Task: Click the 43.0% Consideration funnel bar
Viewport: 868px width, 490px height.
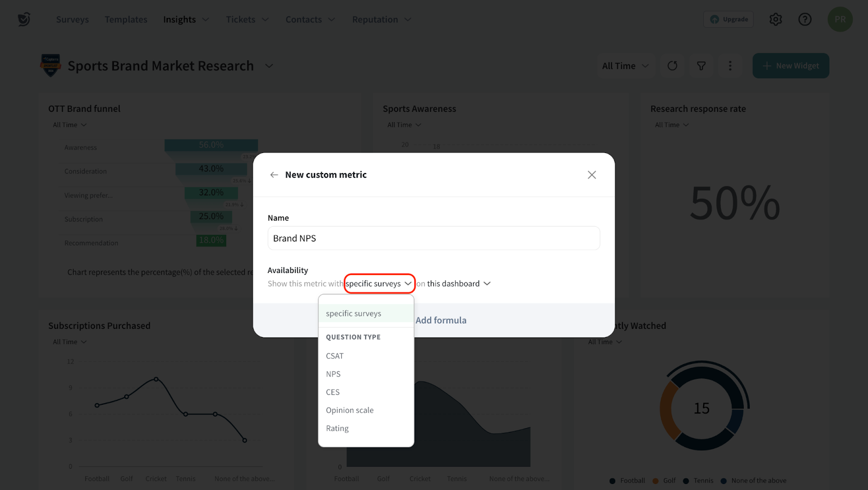Action: click(211, 169)
